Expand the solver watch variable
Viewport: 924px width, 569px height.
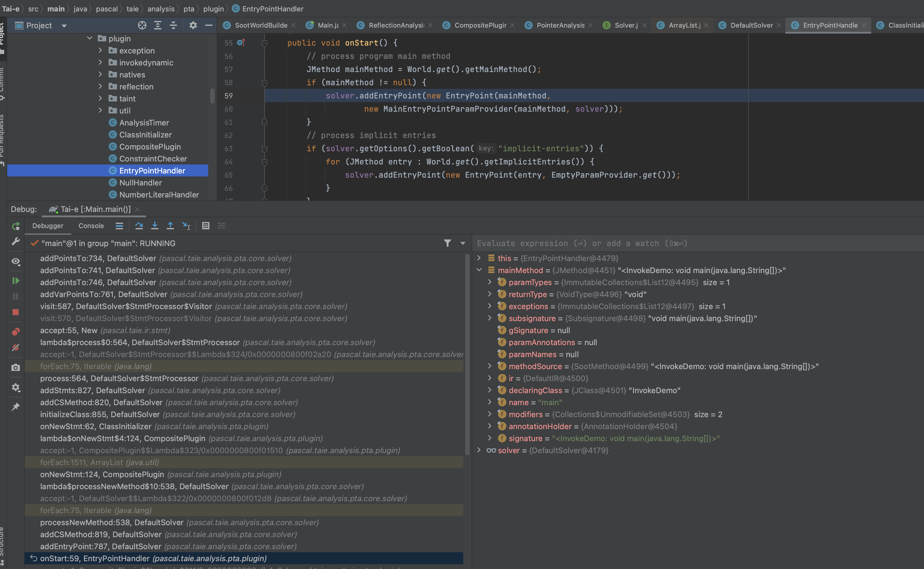479,450
